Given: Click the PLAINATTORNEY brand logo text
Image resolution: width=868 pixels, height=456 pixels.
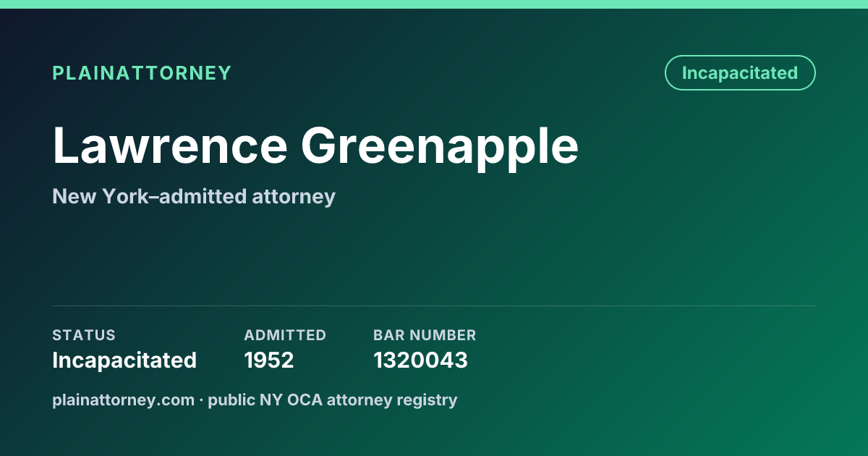Looking at the screenshot, I should [142, 73].
